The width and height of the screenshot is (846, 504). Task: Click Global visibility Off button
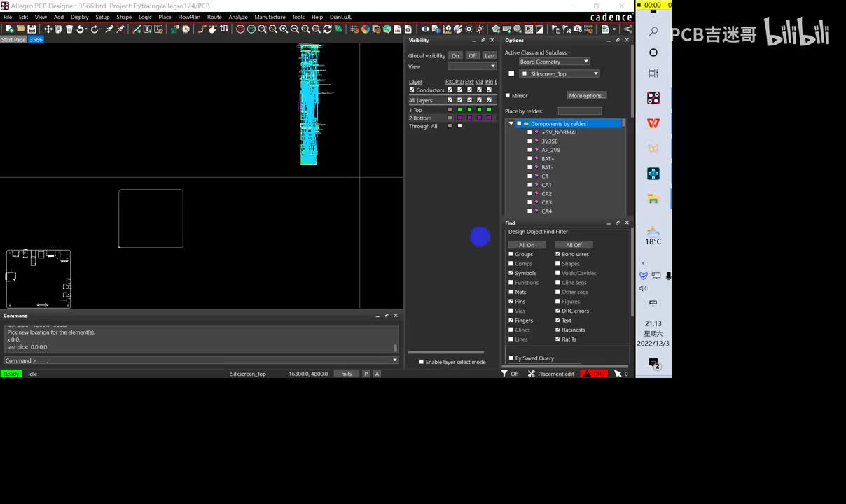[x=473, y=56]
